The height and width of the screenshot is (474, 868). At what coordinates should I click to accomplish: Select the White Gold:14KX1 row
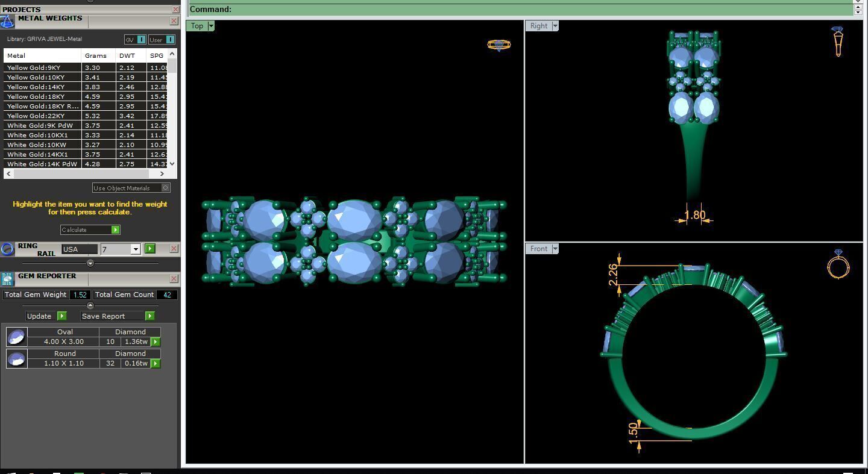[x=86, y=154]
